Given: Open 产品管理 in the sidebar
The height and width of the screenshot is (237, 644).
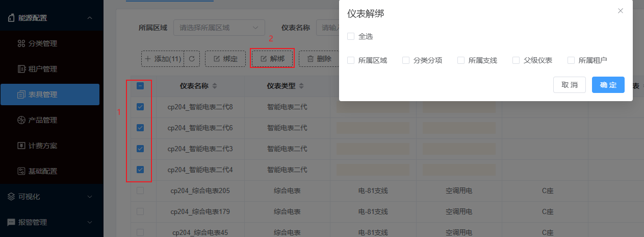Looking at the screenshot, I should tap(50, 120).
